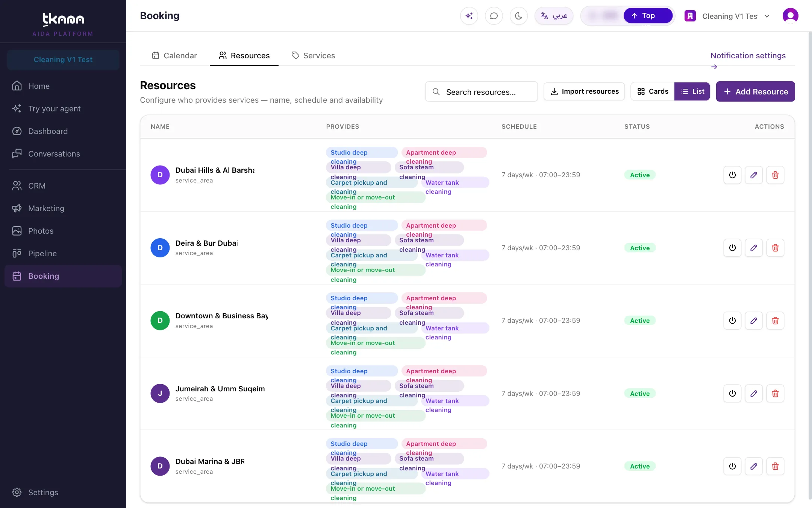Open Notification settings link
The height and width of the screenshot is (508, 812).
[x=748, y=56]
